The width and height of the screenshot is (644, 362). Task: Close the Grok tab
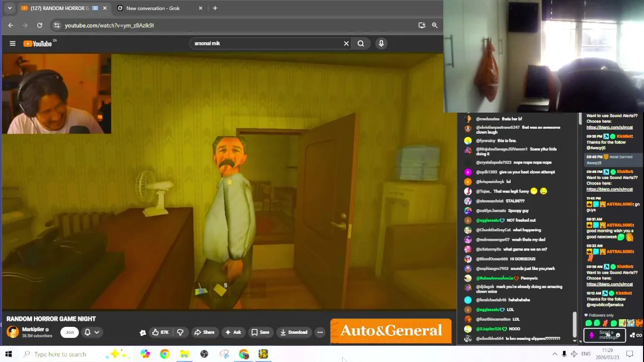(201, 8)
